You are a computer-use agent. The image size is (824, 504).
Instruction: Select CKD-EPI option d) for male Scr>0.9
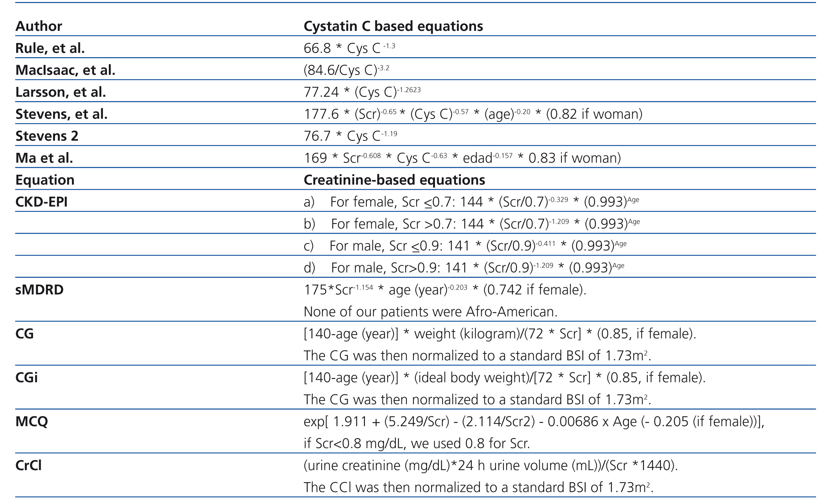464,268
